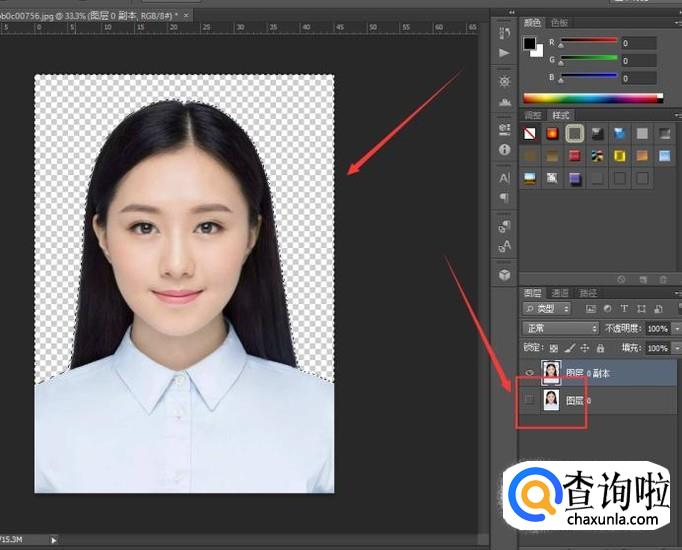
Task: Select the 图层 0 layer thumbnail
Action: point(550,400)
